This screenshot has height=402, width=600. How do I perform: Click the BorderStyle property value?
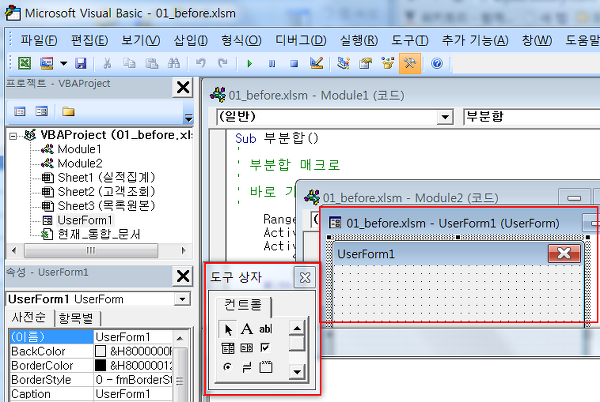pos(133,379)
